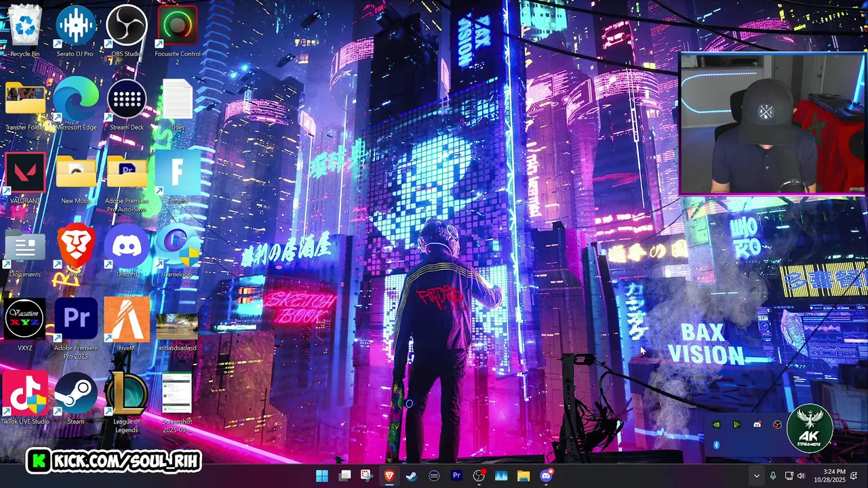
Task: Click the microphone icon in system tray
Action: [x=773, y=476]
